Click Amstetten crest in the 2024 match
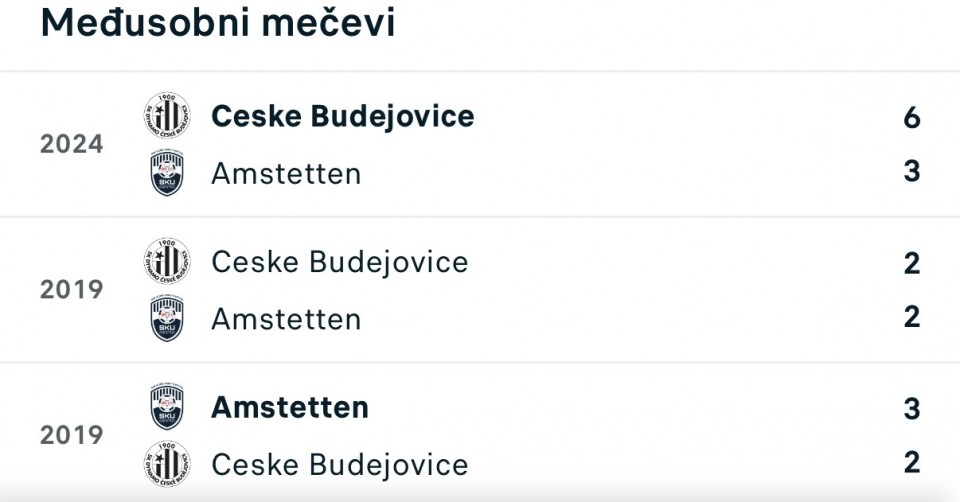The width and height of the screenshot is (960, 502). [166, 172]
